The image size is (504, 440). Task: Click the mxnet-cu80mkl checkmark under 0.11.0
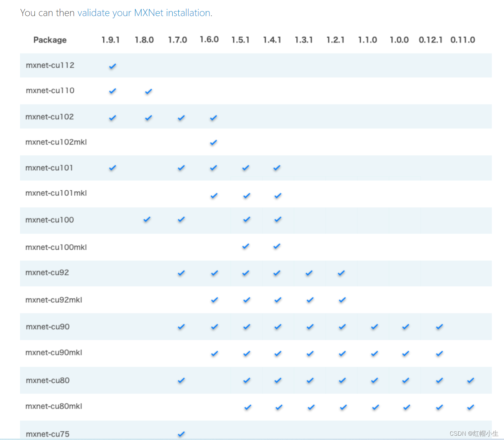(x=471, y=407)
